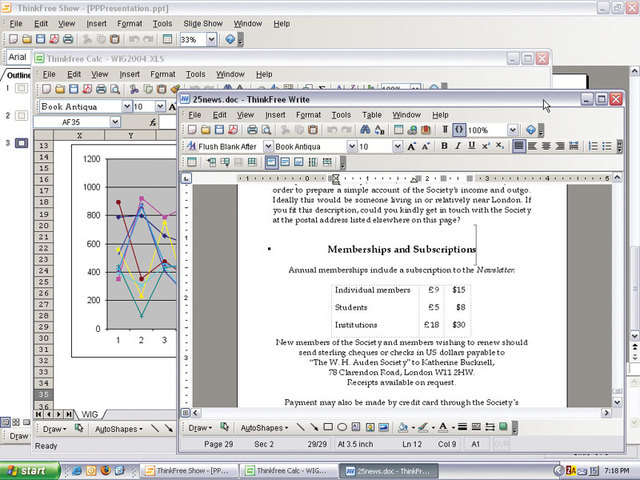Click fill color paint bucket in Write
640x480 pixels.
pyautogui.click(x=403, y=427)
